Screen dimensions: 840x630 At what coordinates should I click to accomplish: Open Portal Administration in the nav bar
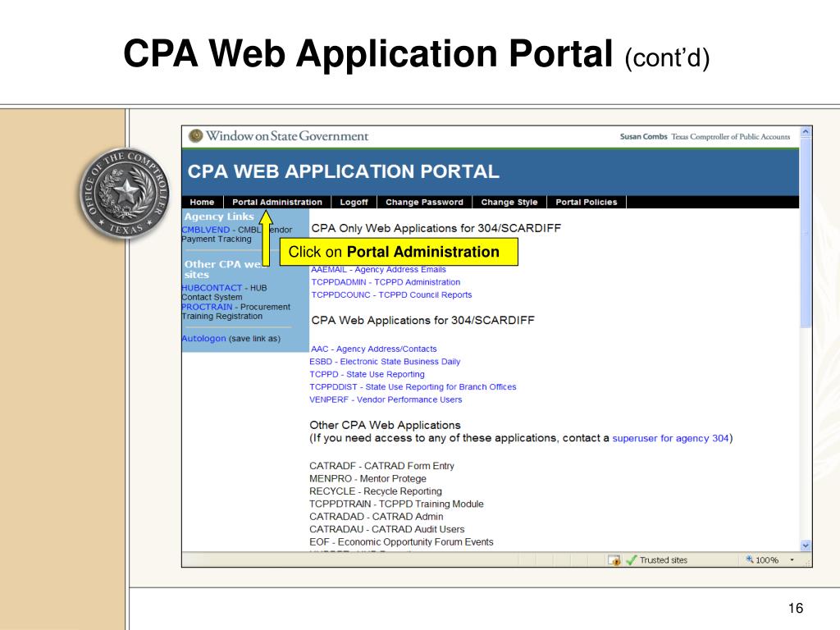[x=277, y=202]
